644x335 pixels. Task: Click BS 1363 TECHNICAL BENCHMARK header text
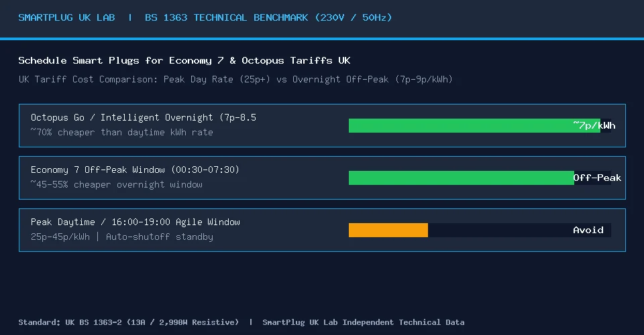(x=268, y=17)
